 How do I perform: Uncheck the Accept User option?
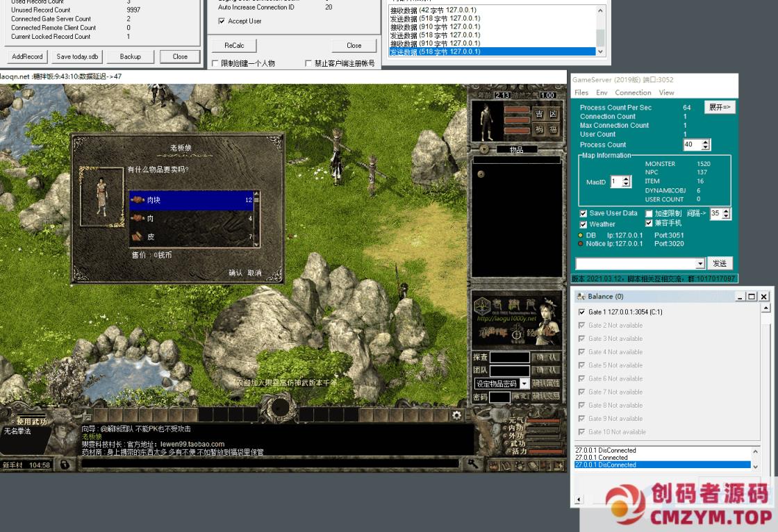[222, 22]
